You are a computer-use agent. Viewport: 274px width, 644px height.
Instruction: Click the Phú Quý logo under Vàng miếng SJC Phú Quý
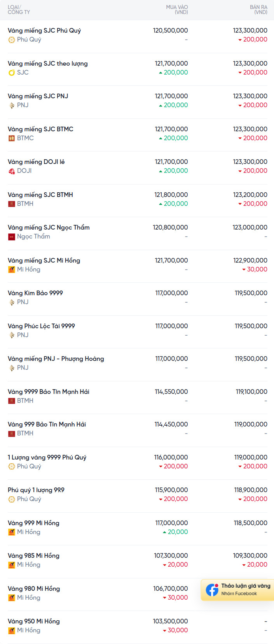point(12,40)
